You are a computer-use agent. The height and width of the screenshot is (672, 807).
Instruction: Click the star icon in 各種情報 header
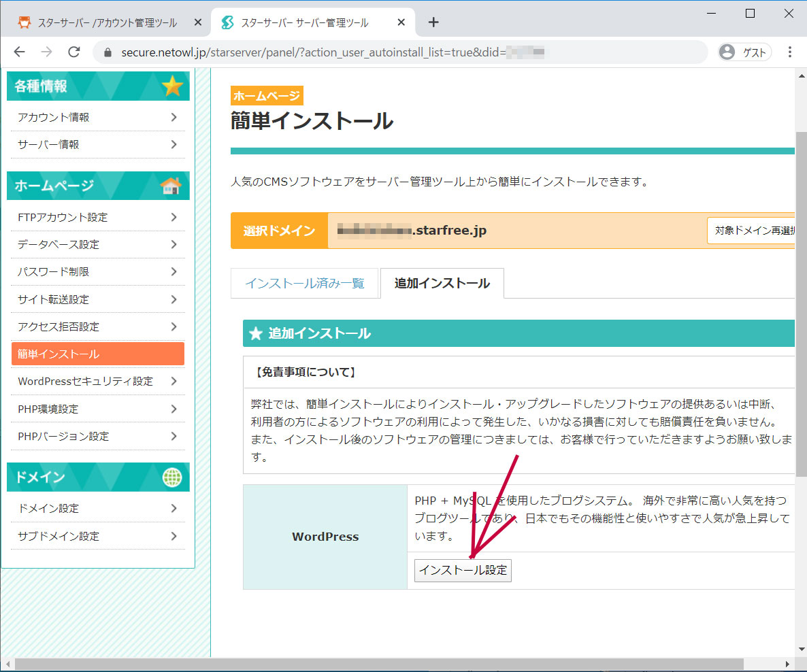tap(172, 86)
